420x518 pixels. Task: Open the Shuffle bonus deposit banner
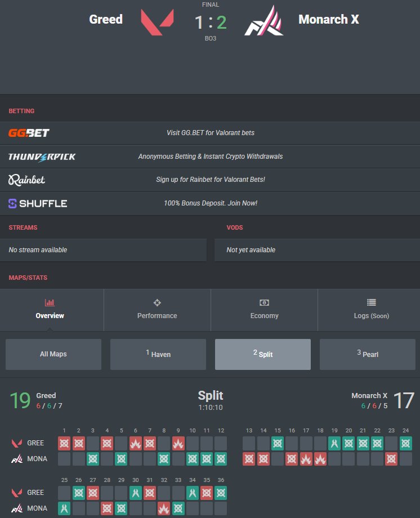210,203
